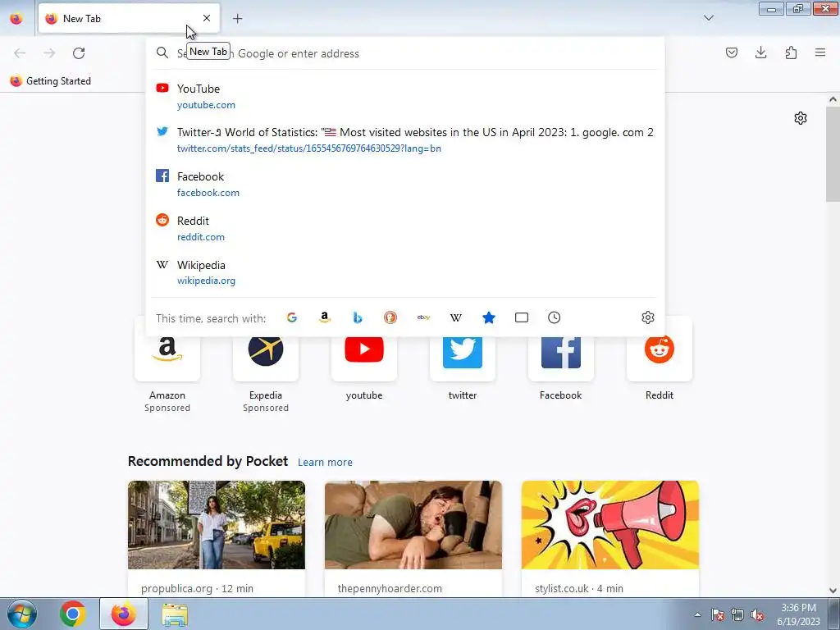
Task: Select the YouTube suggestion in the dropdown
Action: tap(405, 97)
